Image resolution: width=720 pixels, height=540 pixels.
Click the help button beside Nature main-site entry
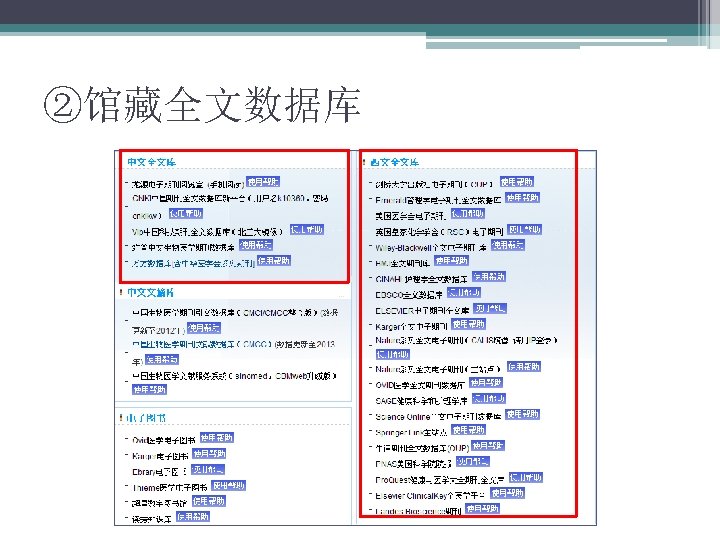tap(524, 366)
